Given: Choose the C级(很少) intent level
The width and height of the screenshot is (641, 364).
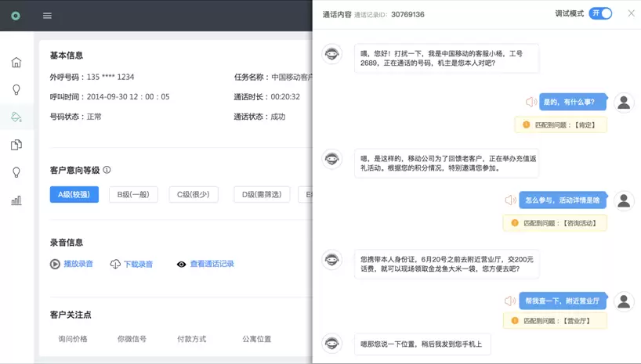Looking at the screenshot, I should (194, 195).
